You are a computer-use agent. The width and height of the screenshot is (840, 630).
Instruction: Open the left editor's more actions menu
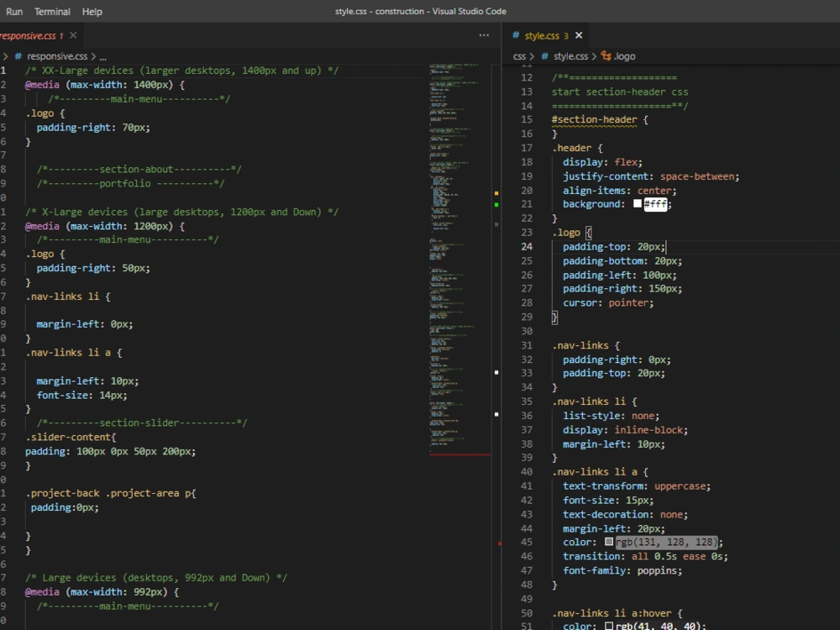tap(484, 35)
